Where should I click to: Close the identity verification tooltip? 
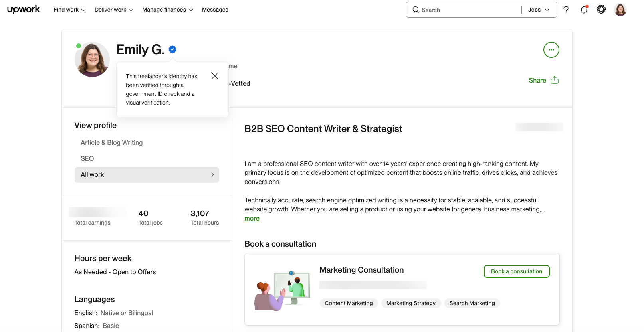215,76
